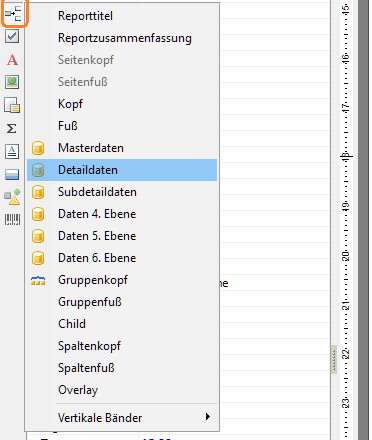The image size is (372, 440).
Task: Choose Reportzusammenfassung band entry
Action: (122, 38)
